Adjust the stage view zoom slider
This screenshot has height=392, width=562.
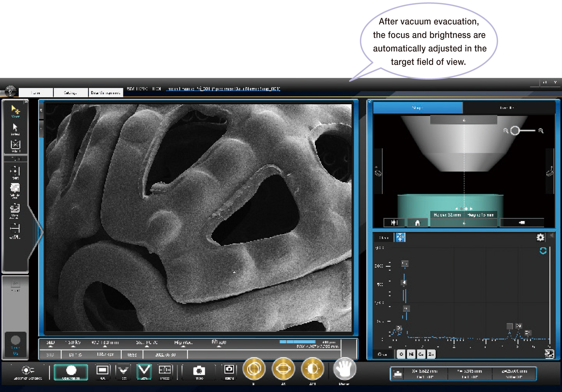(515, 130)
